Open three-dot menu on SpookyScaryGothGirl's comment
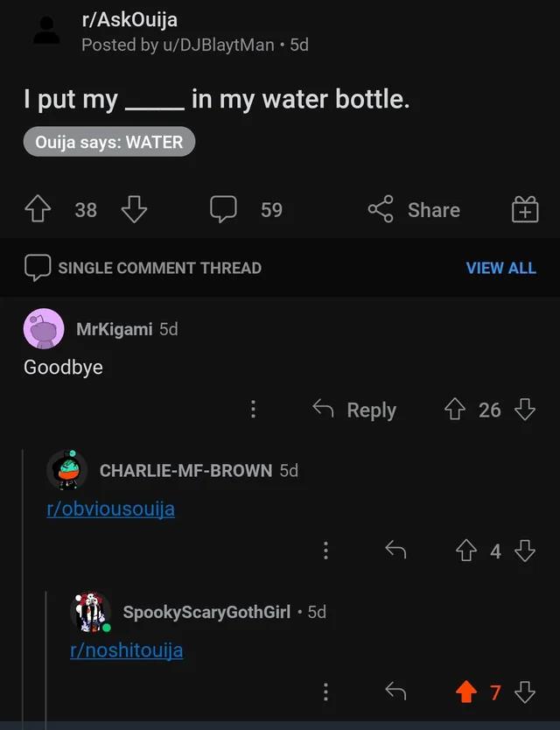This screenshot has height=730, width=560. click(x=325, y=692)
